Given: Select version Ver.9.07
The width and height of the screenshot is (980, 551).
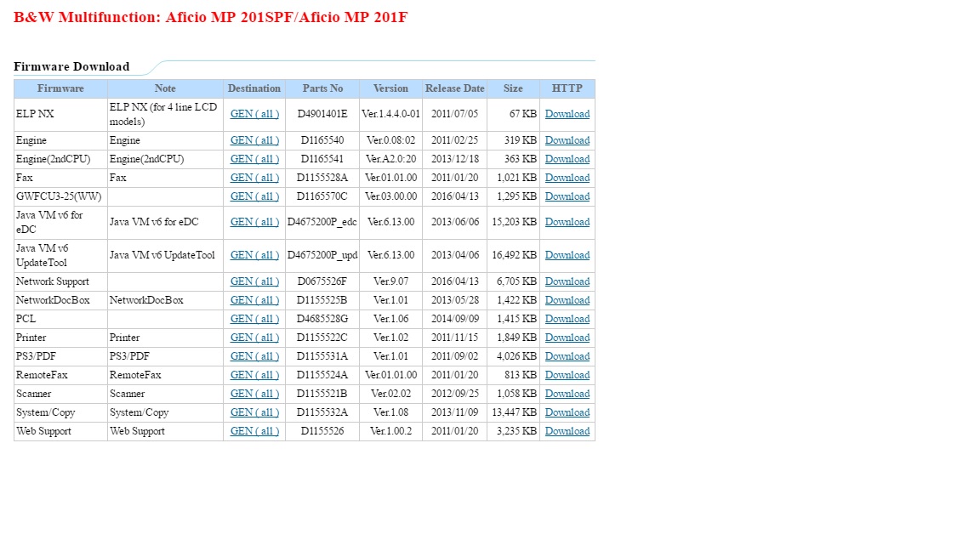Looking at the screenshot, I should tap(390, 281).
